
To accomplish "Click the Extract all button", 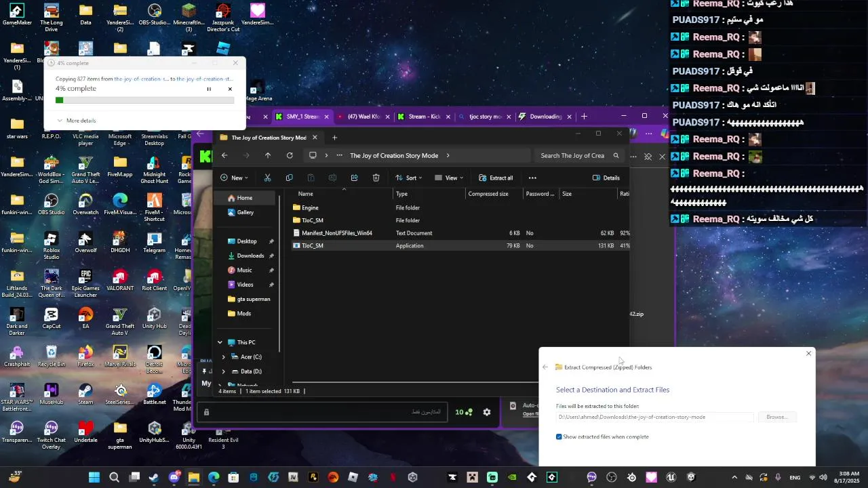I will pyautogui.click(x=496, y=178).
